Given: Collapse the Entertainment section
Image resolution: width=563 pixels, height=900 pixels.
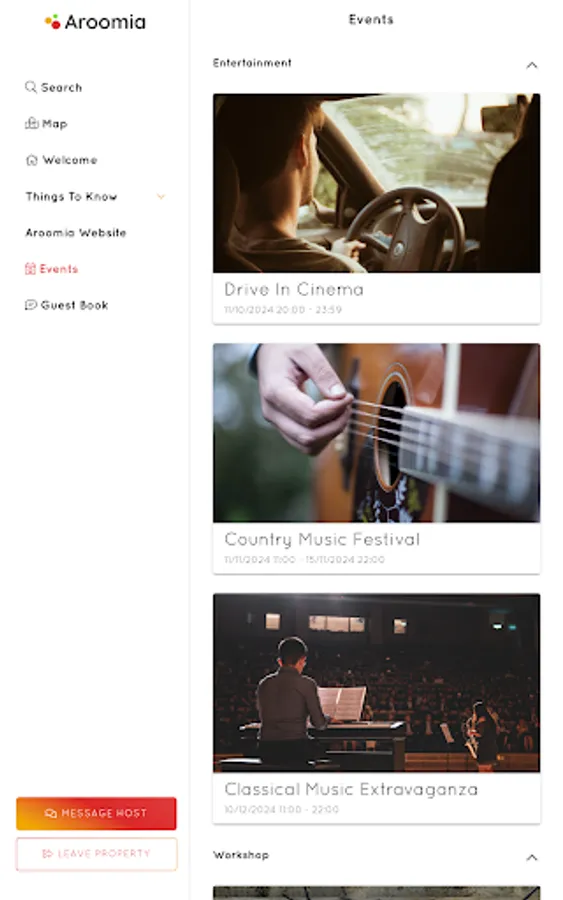Looking at the screenshot, I should point(532,65).
